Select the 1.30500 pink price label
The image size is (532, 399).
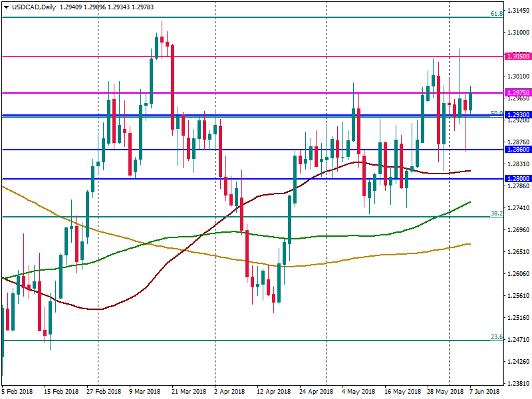(x=517, y=57)
